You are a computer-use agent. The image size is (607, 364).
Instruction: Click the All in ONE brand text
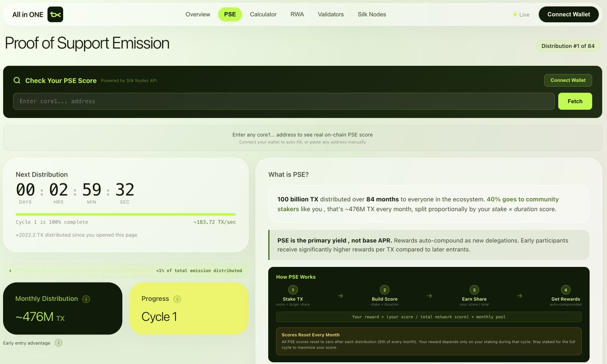click(28, 15)
